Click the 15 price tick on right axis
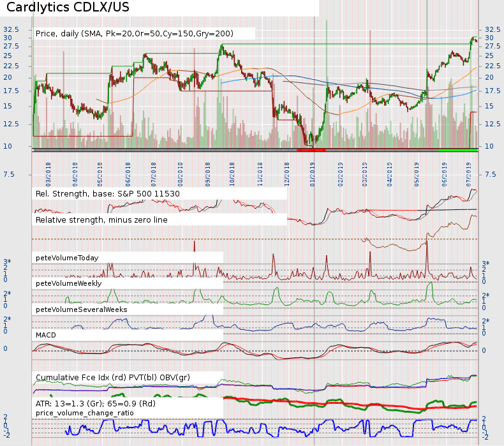The width and height of the screenshot is (504, 446). 489,106
